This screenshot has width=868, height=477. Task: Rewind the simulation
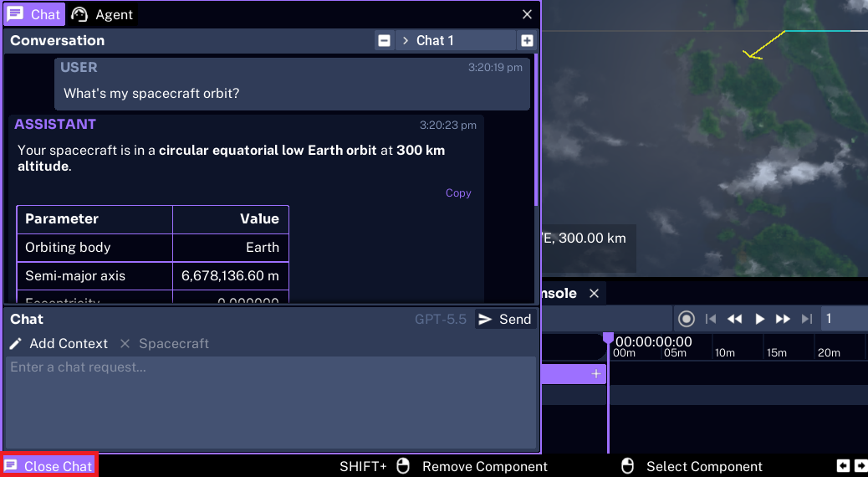(734, 319)
